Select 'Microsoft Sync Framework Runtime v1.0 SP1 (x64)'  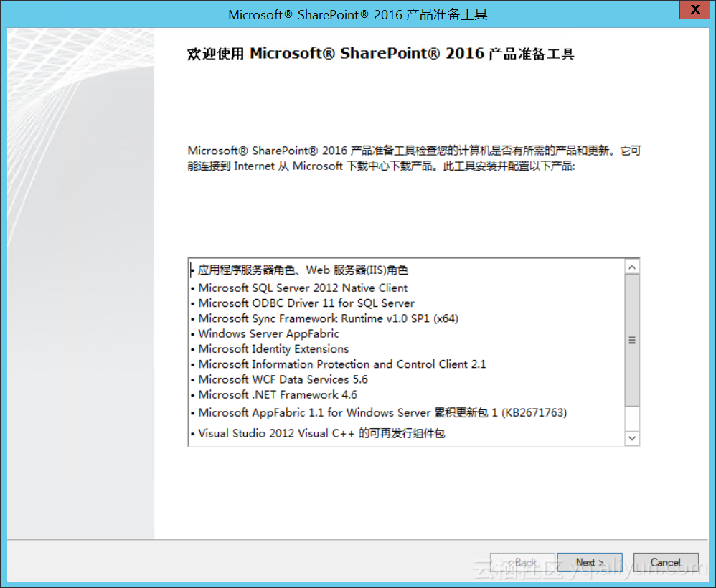tap(325, 318)
